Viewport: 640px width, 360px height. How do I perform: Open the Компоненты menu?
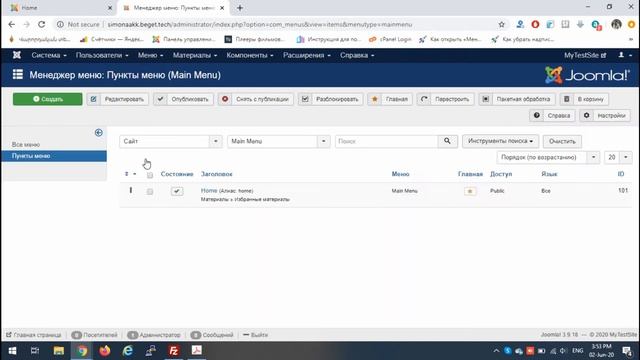click(250, 55)
